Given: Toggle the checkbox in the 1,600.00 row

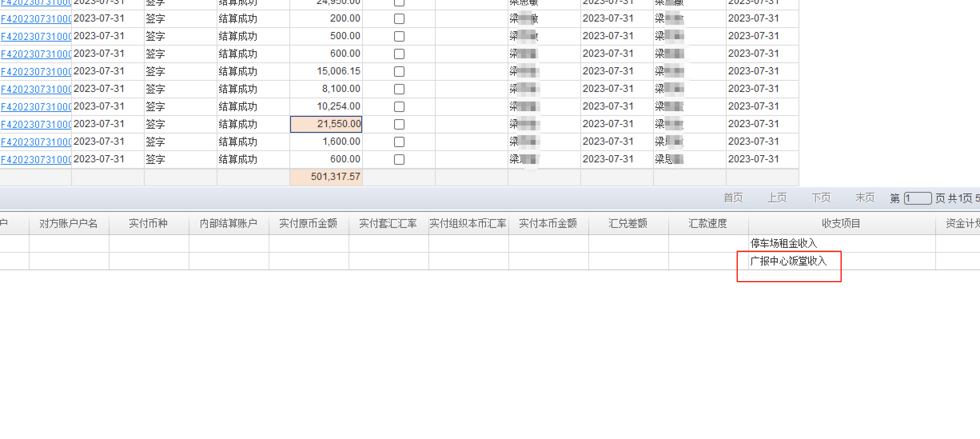Looking at the screenshot, I should [399, 142].
